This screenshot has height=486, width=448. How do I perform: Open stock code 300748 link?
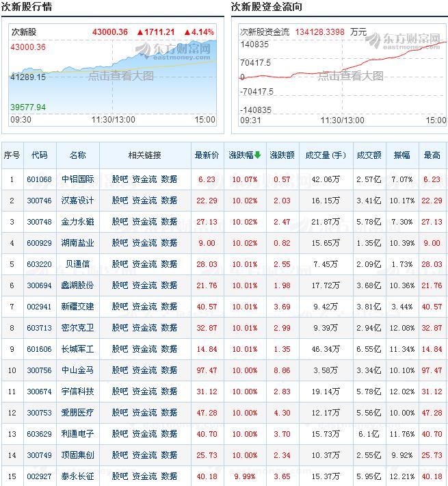coord(39,222)
